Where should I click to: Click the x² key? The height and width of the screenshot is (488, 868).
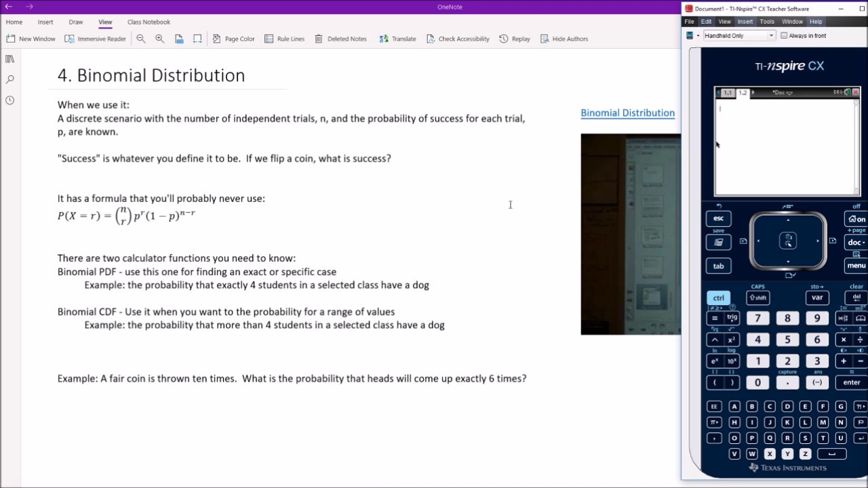(732, 340)
